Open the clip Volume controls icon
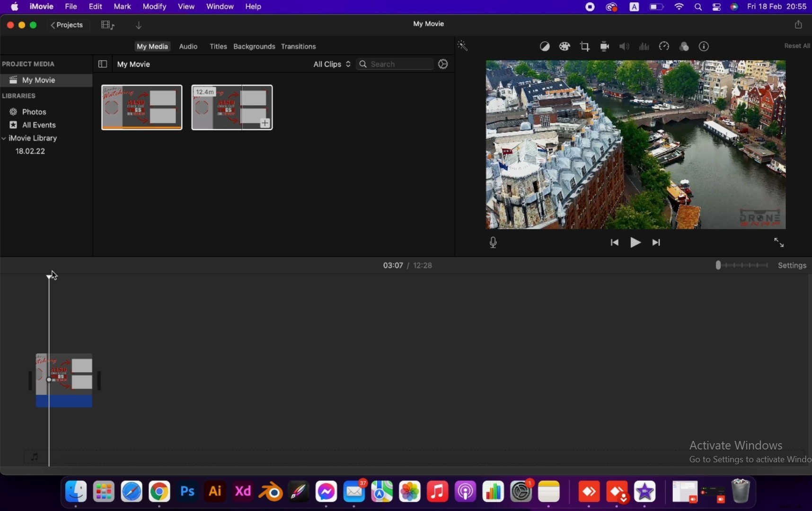This screenshot has height=511, width=812. [x=623, y=46]
